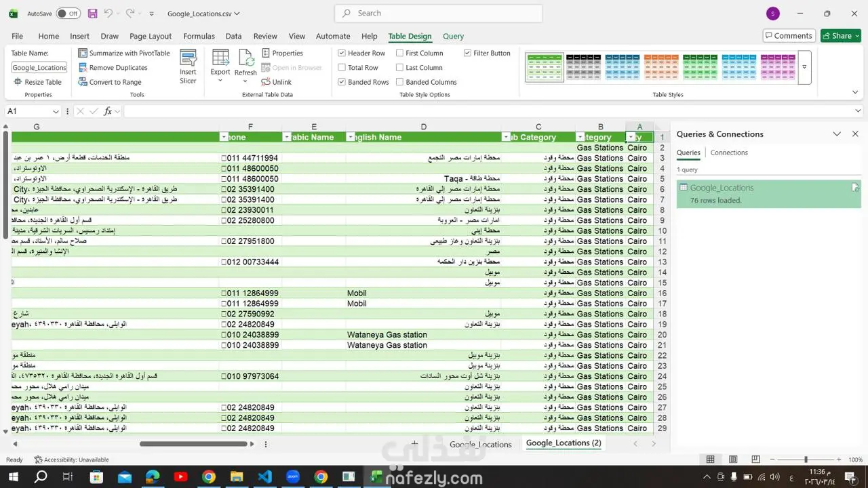The image size is (868, 488).
Task: Apply the orange table style swatch
Action: [661, 67]
